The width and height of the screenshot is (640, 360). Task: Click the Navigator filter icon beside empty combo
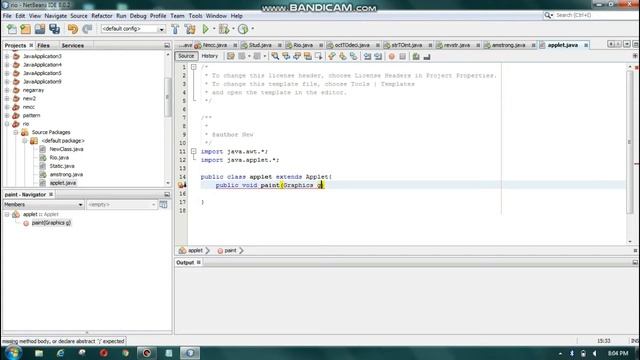164,204
